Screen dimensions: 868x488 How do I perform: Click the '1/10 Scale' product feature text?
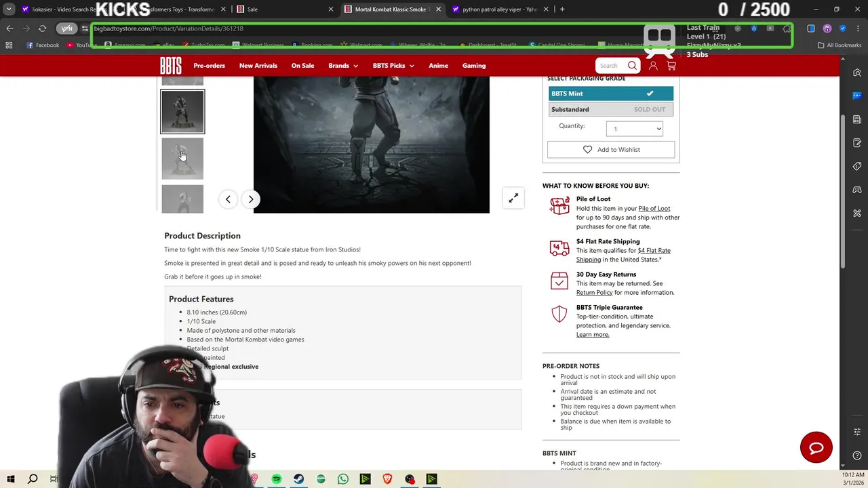201,321
